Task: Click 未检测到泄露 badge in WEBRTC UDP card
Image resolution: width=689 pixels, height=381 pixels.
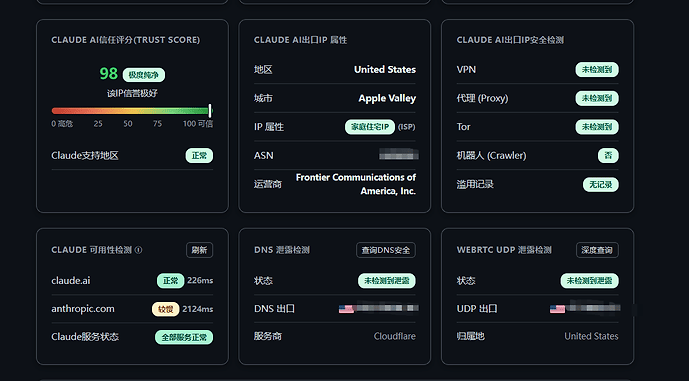Action: point(589,281)
